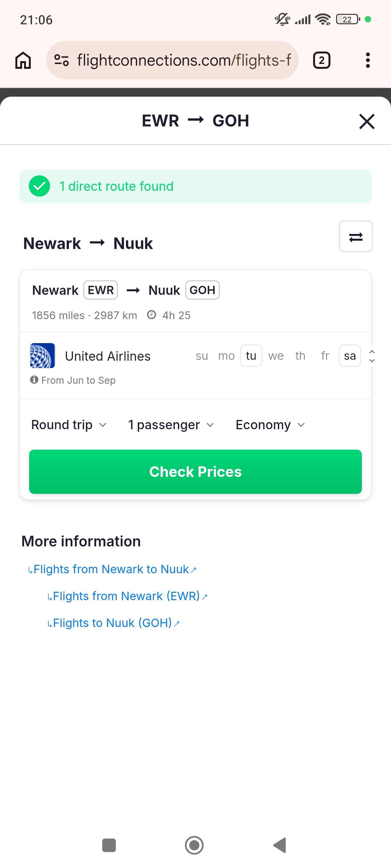Viewport: 391px width, 868px height.
Task: Toggle the Saturday day chip
Action: coord(350,356)
